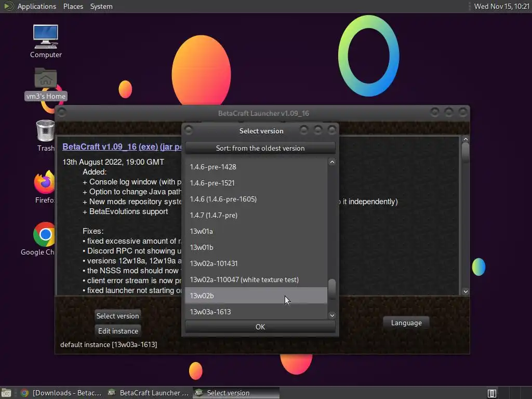Open the Places menu

73,6
